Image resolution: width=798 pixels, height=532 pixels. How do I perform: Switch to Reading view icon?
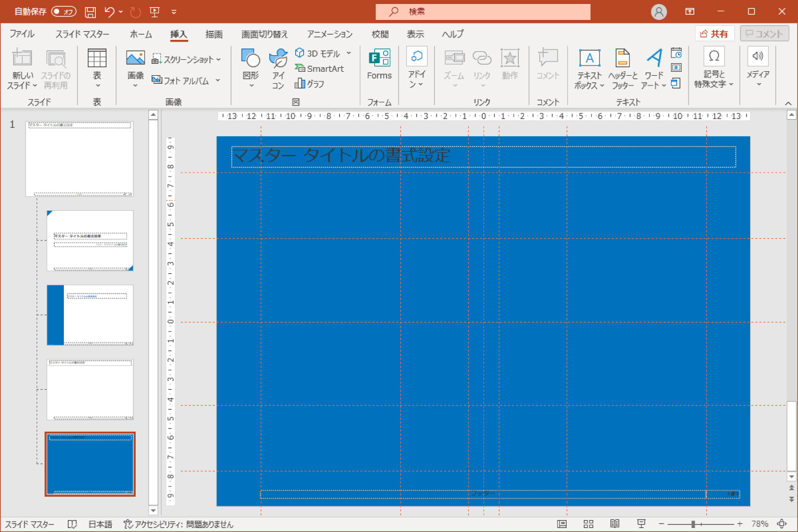point(615,524)
